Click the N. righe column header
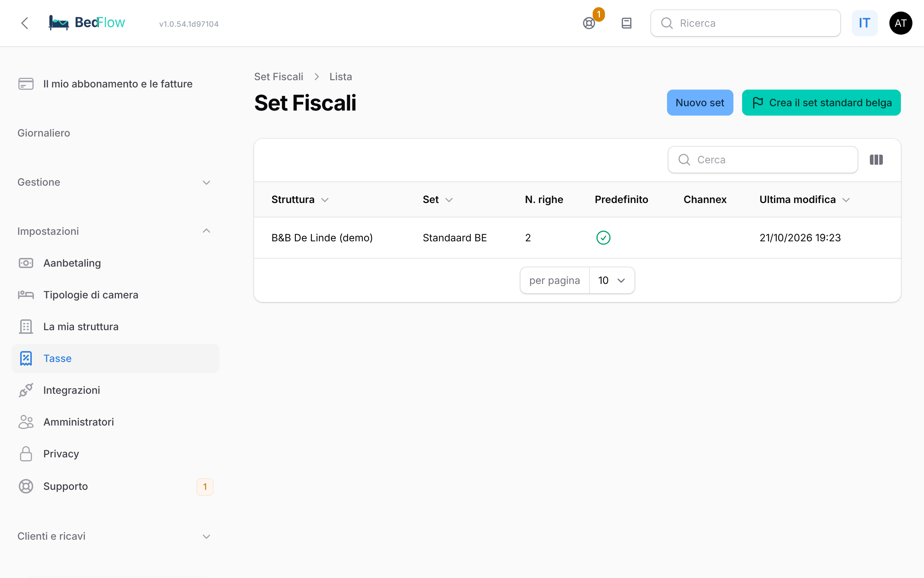Viewport: 924px width, 578px height. point(544,199)
